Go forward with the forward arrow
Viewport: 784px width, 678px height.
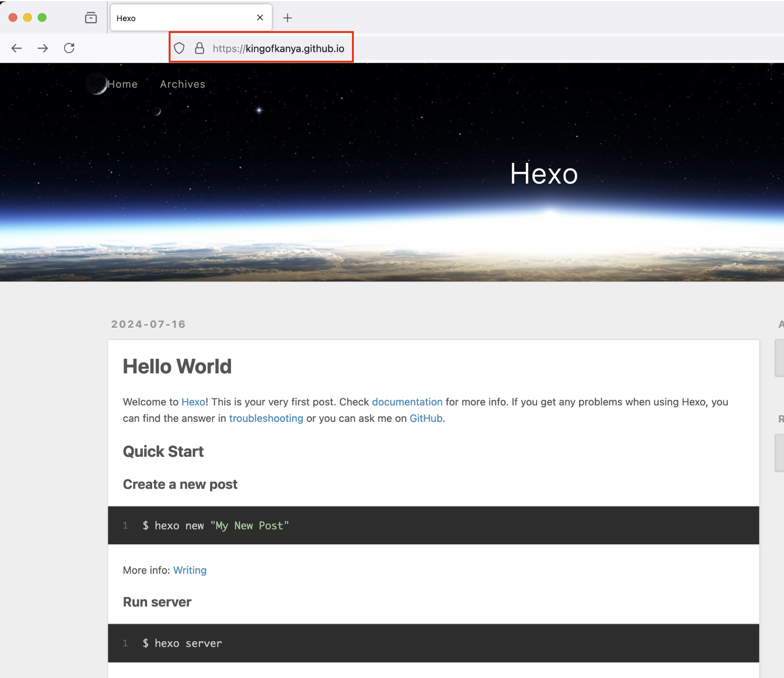43,48
